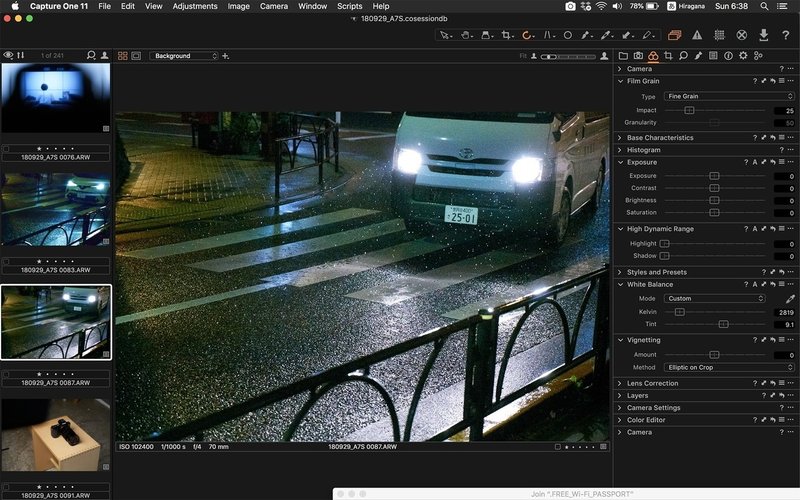Toggle the grid overlay icon

(719, 35)
